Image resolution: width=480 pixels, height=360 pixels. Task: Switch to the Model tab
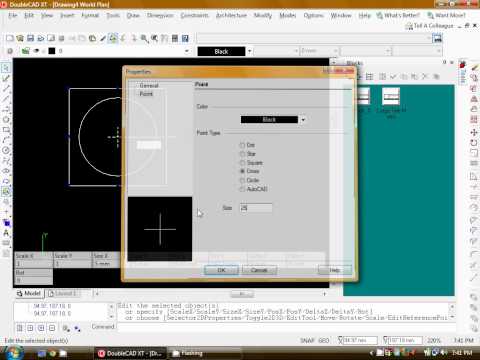(29, 293)
